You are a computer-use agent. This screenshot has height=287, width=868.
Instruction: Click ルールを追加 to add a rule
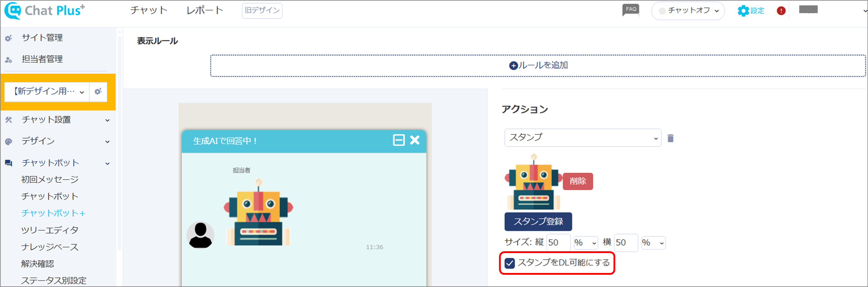point(538,66)
